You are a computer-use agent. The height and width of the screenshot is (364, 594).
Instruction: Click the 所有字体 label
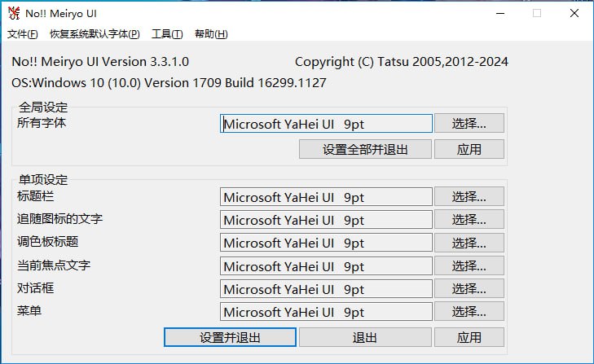[42, 123]
